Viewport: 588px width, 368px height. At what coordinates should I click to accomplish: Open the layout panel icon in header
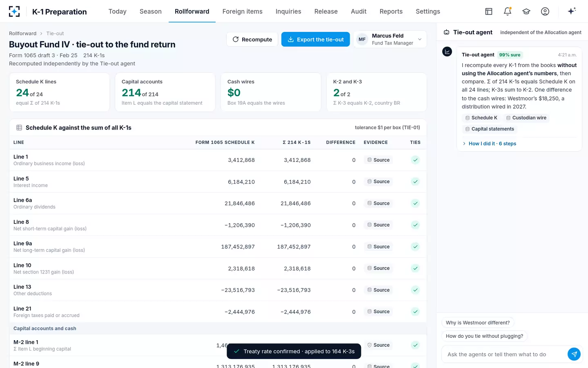(489, 11)
